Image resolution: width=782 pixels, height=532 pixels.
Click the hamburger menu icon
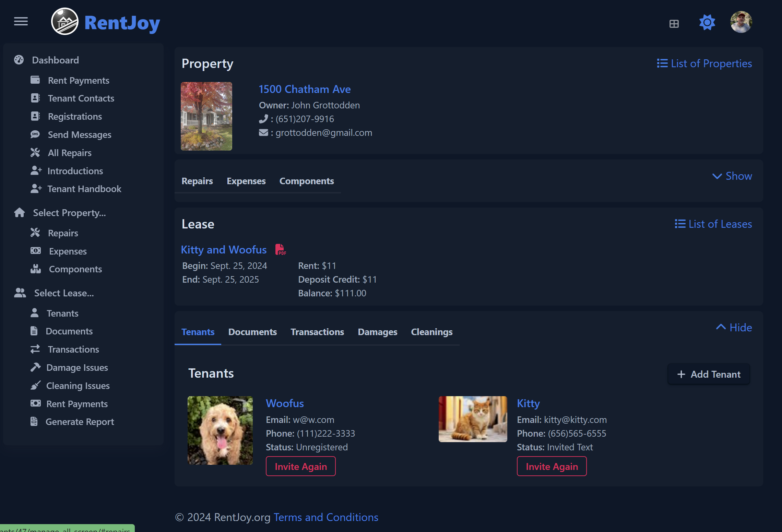point(21,21)
